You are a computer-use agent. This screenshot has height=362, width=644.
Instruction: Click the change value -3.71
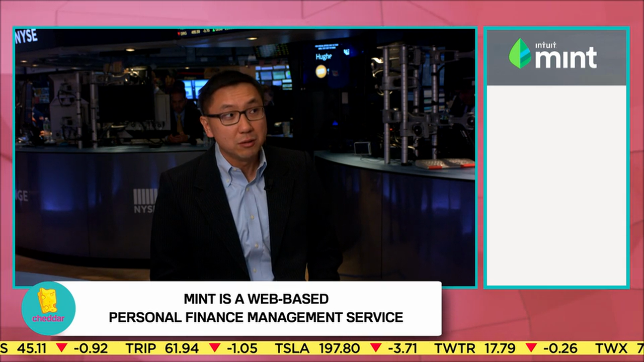pos(402,348)
